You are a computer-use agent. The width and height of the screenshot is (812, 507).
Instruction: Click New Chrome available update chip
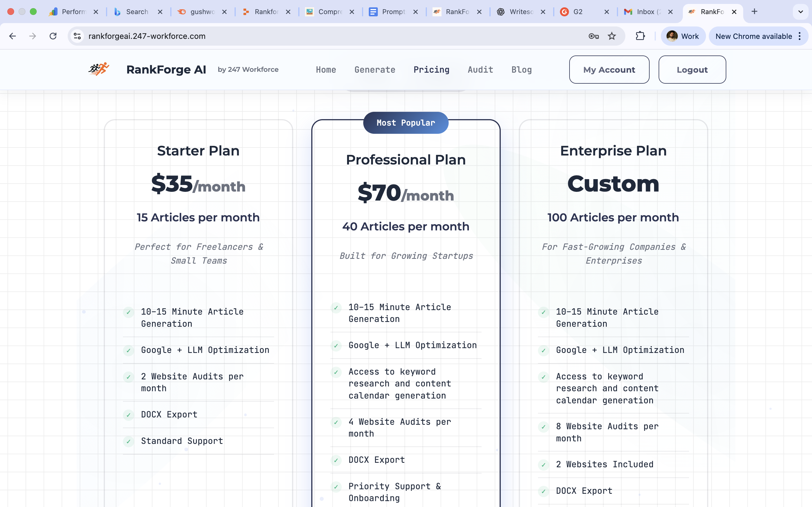(x=753, y=36)
